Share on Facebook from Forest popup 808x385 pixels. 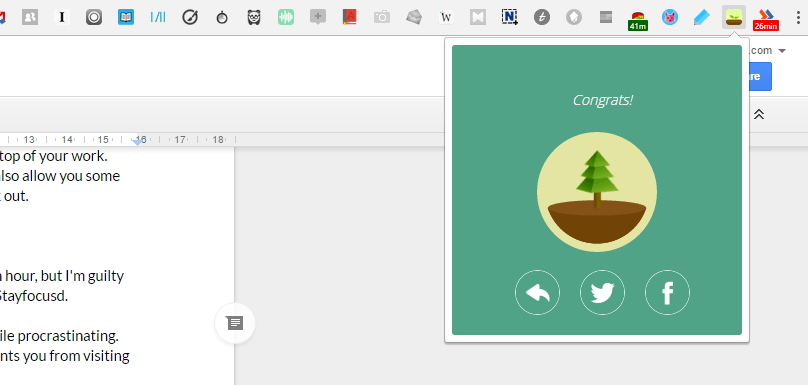(667, 292)
